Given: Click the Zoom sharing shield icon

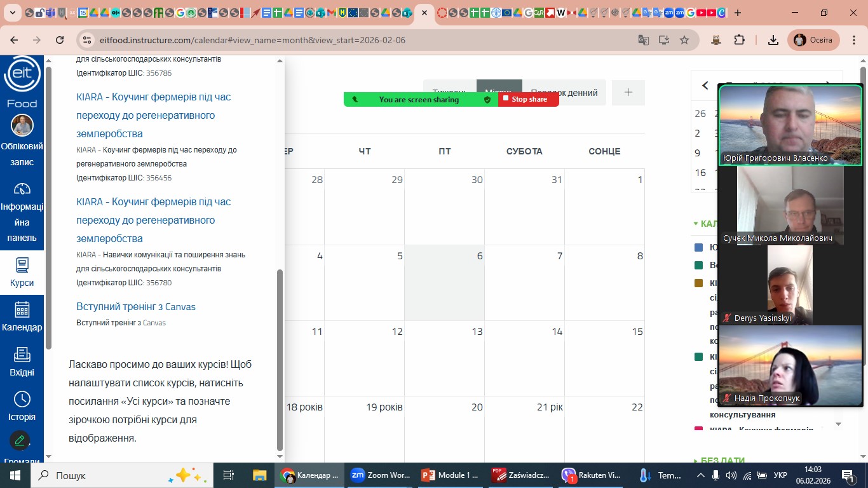Looking at the screenshot, I should click(x=487, y=100).
